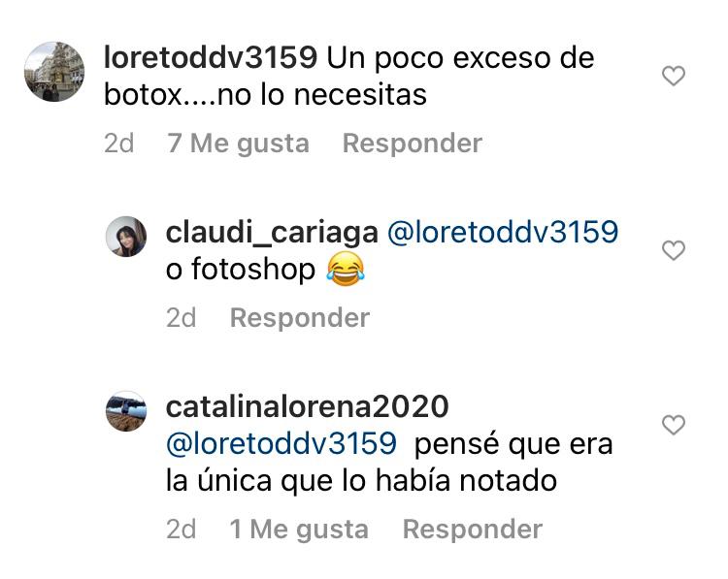
Task: Open catalinalorena2020's profile avatar
Action: click(x=126, y=411)
